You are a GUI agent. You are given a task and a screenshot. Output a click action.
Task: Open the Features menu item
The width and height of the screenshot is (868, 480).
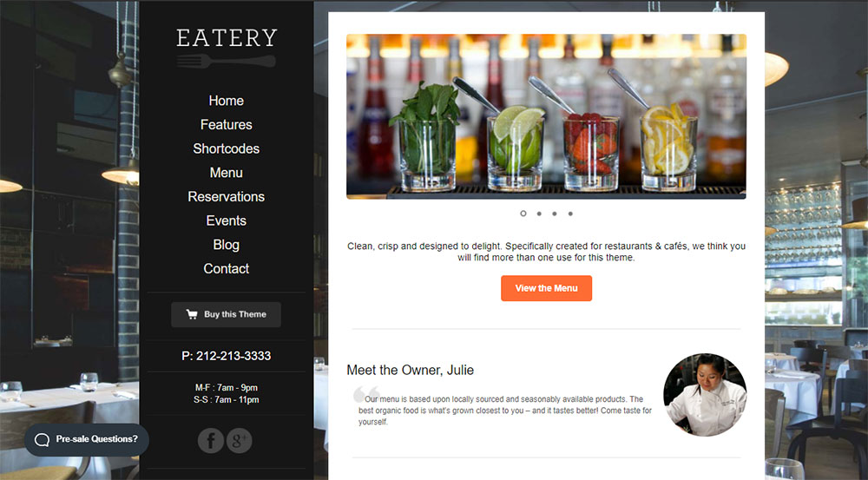(x=227, y=125)
